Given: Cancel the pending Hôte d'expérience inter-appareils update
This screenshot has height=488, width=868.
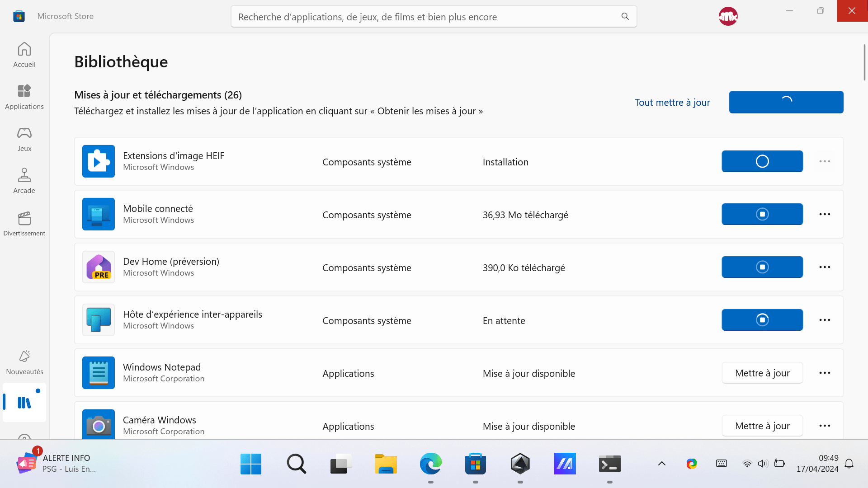Looking at the screenshot, I should 762,320.
